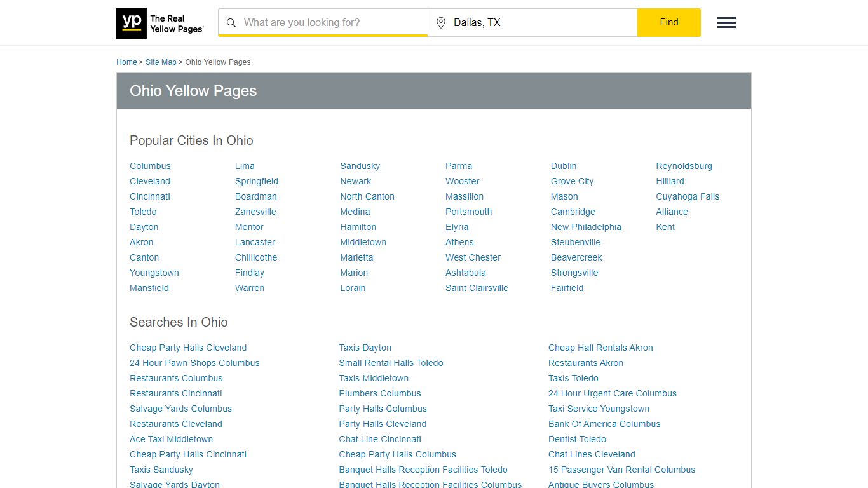
Task: Open Chat Line Cincinnati search
Action: pos(380,439)
